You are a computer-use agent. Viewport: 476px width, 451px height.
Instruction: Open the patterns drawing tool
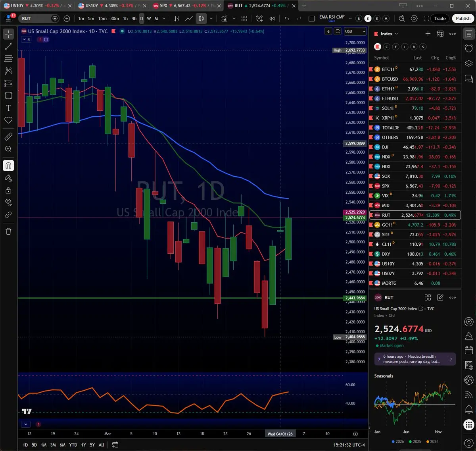pyautogui.click(x=8, y=71)
